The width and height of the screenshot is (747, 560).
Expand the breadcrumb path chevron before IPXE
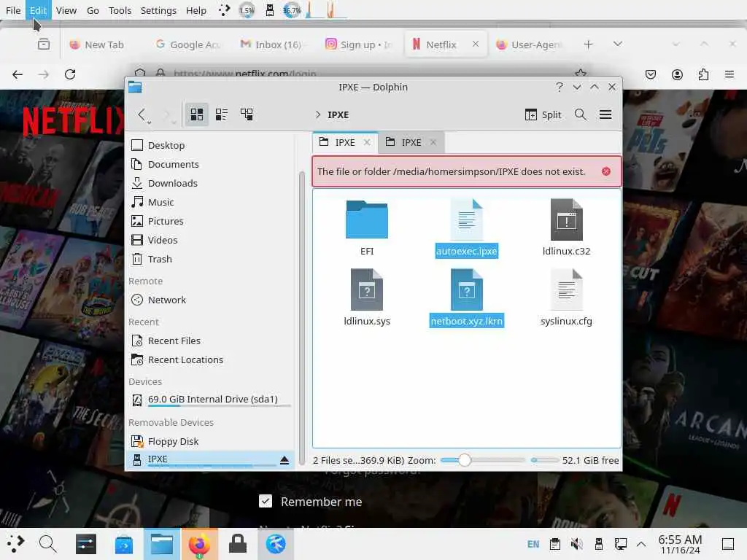[318, 114]
